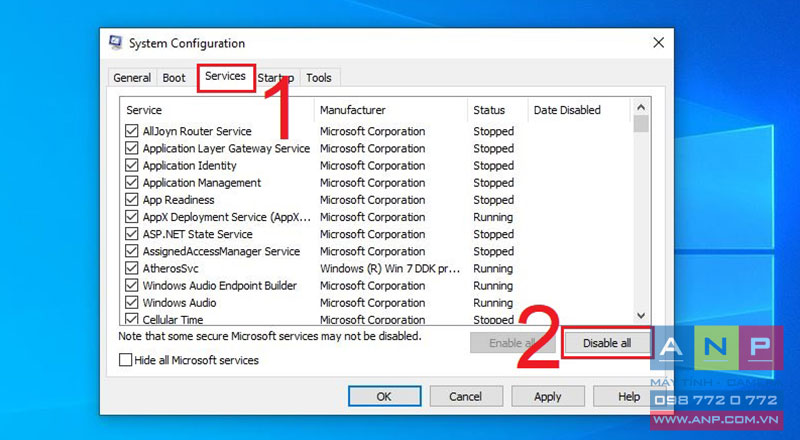This screenshot has height=440, width=800.
Task: Click the scrollbar down arrow
Action: (641, 316)
